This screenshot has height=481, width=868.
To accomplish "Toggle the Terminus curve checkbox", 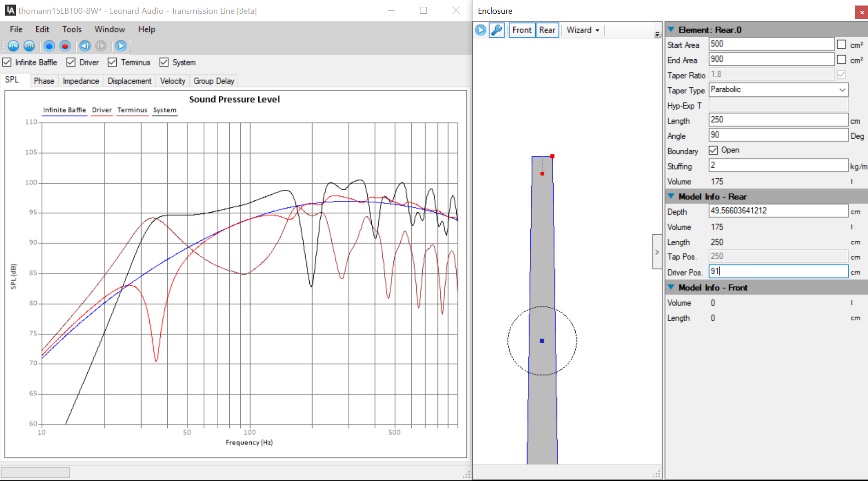I will pyautogui.click(x=112, y=62).
